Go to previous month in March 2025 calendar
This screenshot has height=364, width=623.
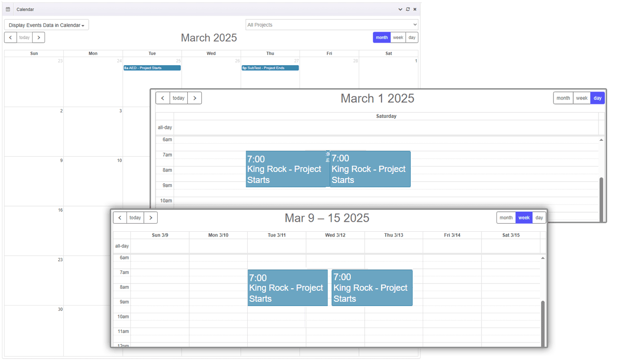(x=11, y=37)
